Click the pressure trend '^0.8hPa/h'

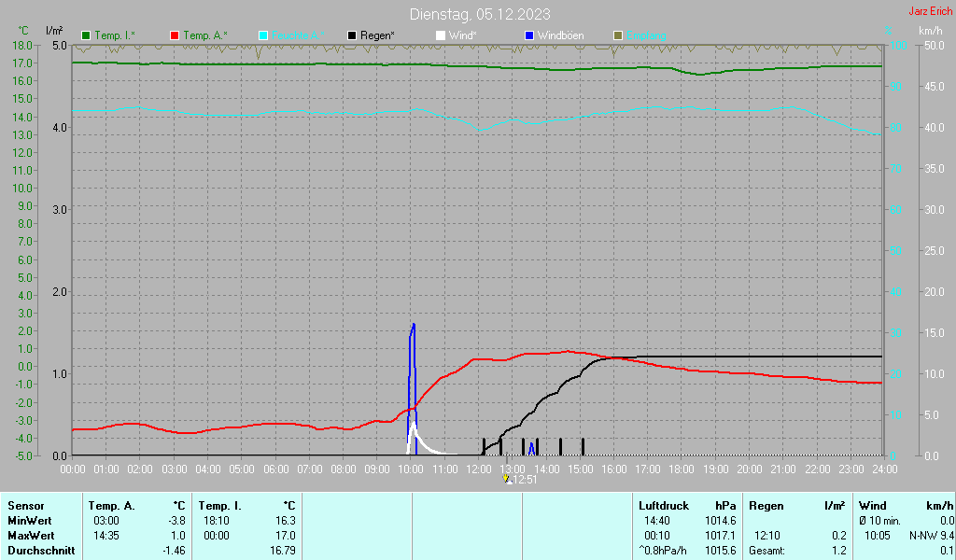coord(662,551)
